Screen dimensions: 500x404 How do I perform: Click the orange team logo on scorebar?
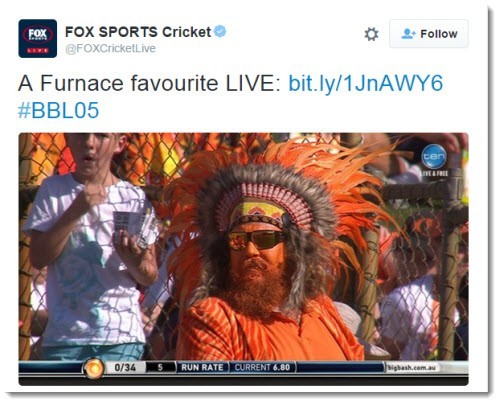(93, 368)
